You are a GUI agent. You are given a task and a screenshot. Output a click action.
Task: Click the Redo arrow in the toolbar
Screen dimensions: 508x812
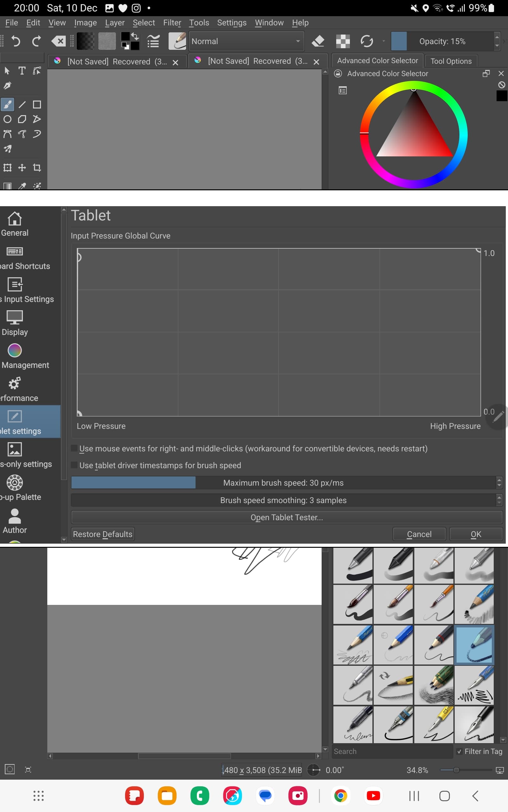(36, 41)
